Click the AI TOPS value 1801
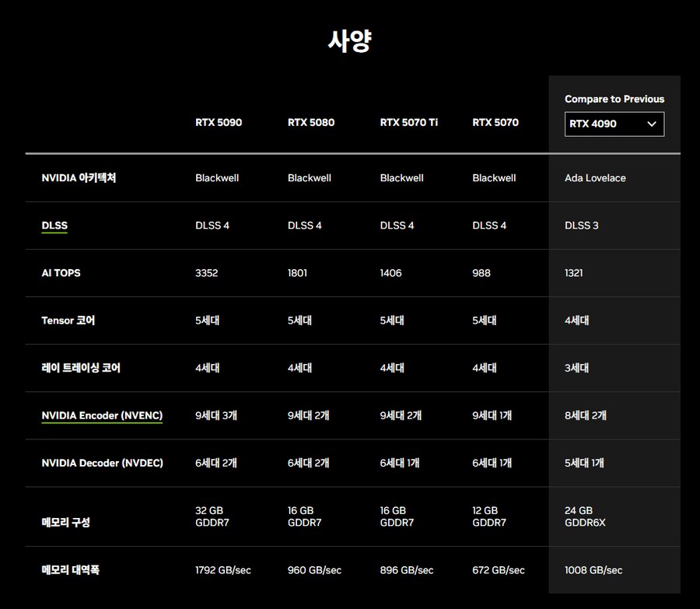 [297, 273]
